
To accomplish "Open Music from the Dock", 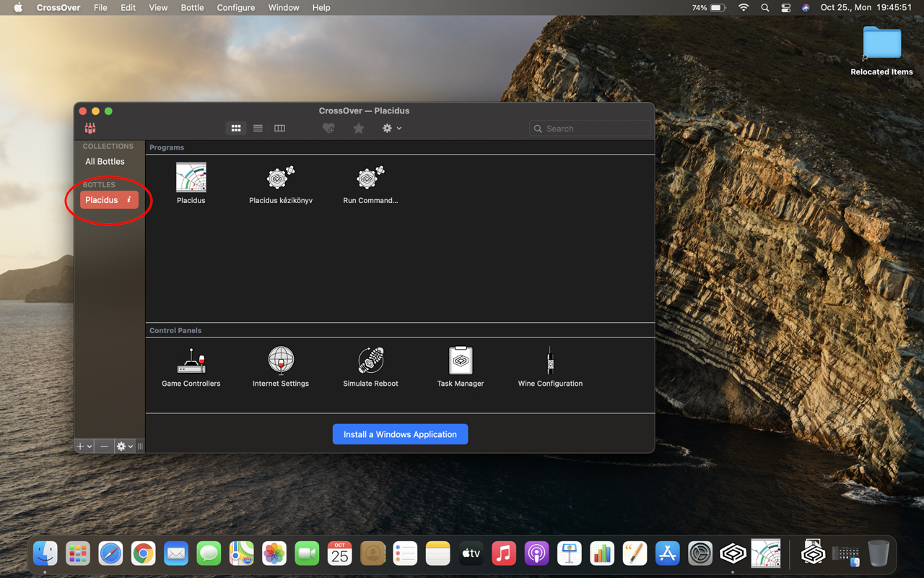I will (504, 554).
